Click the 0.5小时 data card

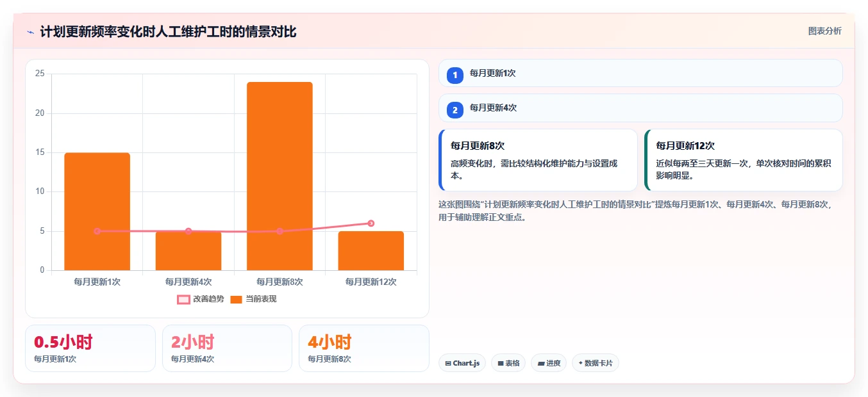point(90,348)
